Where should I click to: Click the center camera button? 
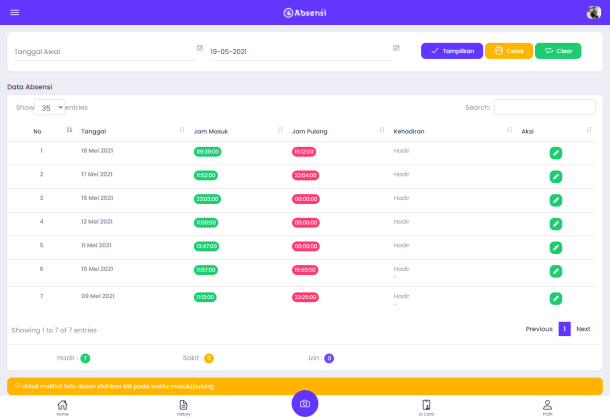point(305,403)
